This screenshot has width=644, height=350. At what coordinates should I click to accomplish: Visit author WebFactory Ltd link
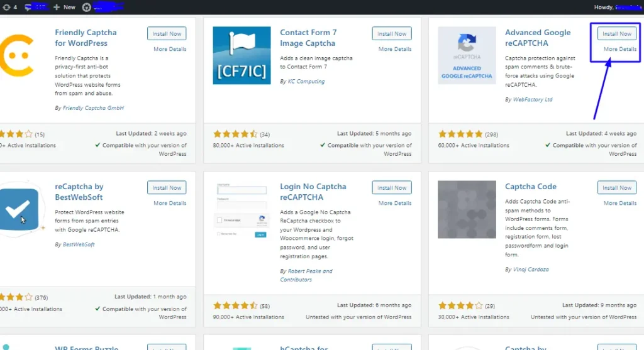pos(532,99)
